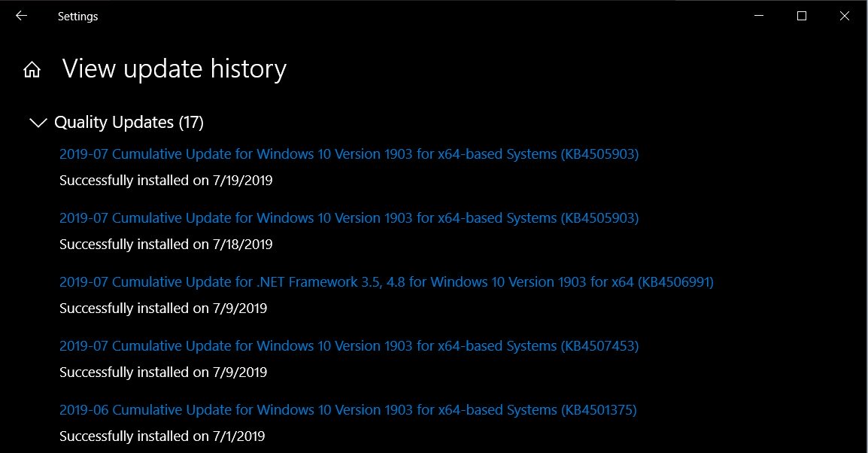
Task: Click the Quality Updates (17) section header
Action: click(129, 123)
